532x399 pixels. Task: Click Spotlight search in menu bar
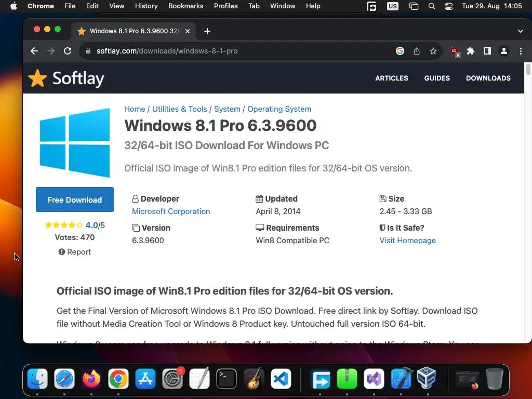[432, 6]
